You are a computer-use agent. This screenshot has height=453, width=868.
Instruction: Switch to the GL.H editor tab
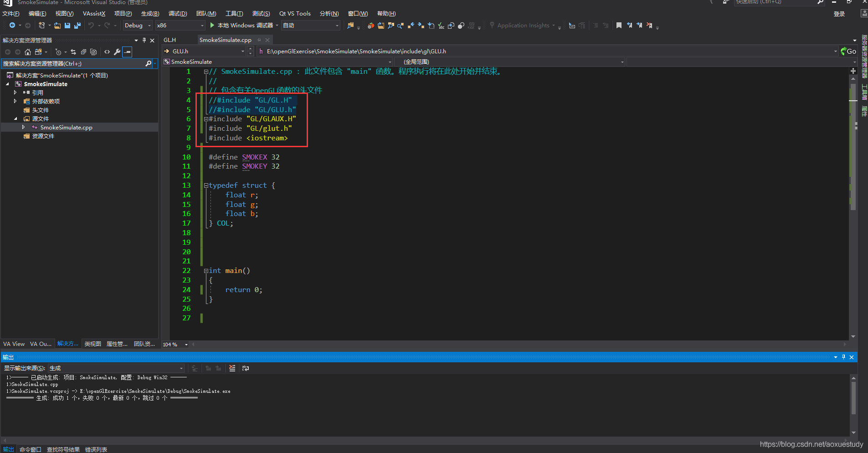[x=170, y=40]
